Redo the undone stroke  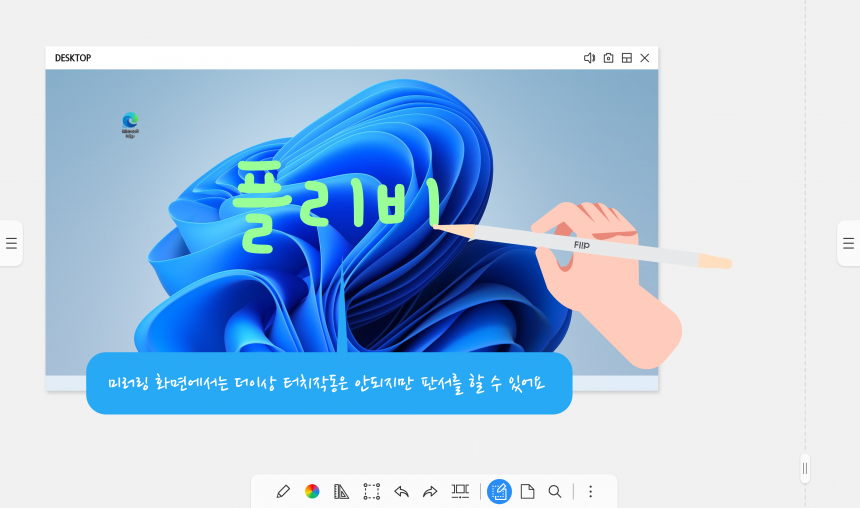[430, 491]
